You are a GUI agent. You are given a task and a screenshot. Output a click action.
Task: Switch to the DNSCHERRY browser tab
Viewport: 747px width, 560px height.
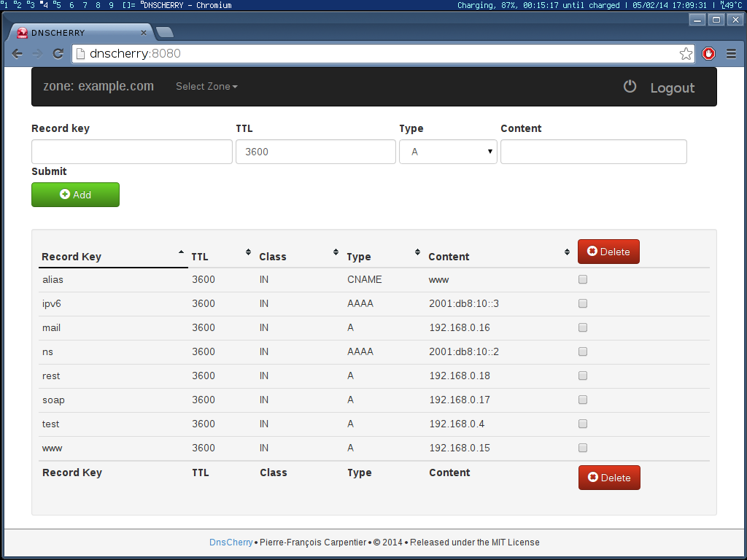80,32
